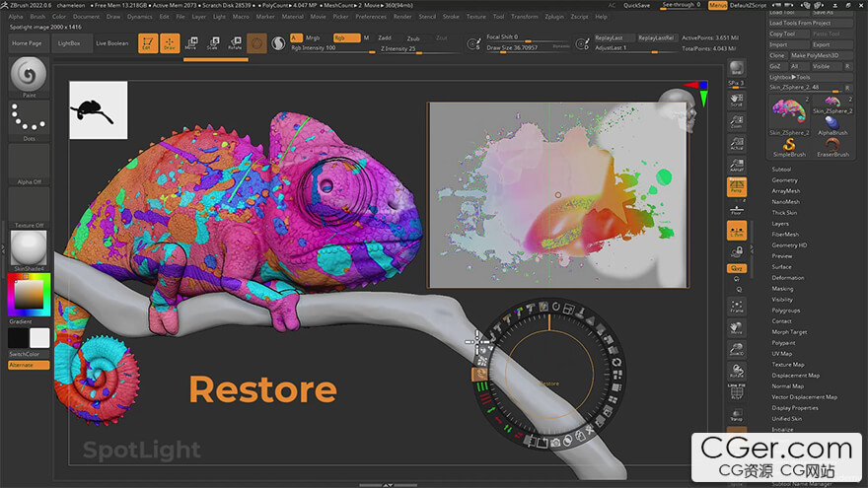Expand the Polypaint section
Image resolution: width=868 pixels, height=488 pixels.
tap(783, 343)
